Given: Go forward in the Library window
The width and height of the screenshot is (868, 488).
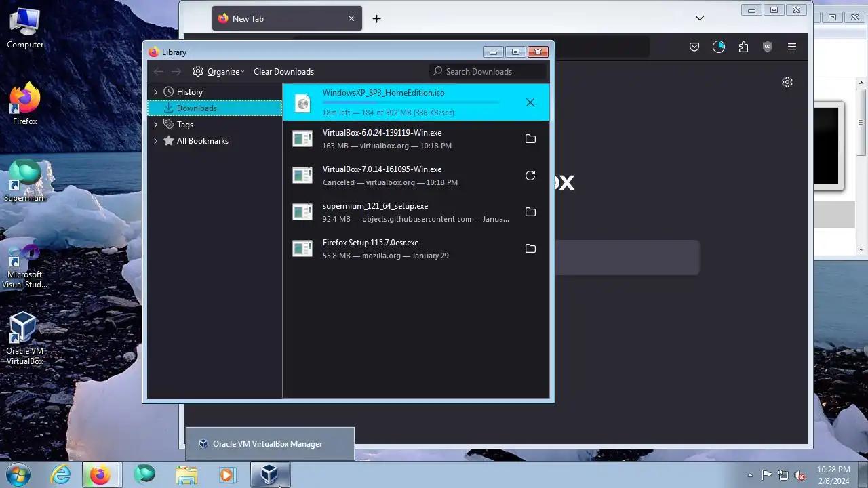Looking at the screenshot, I should pyautogui.click(x=176, y=71).
